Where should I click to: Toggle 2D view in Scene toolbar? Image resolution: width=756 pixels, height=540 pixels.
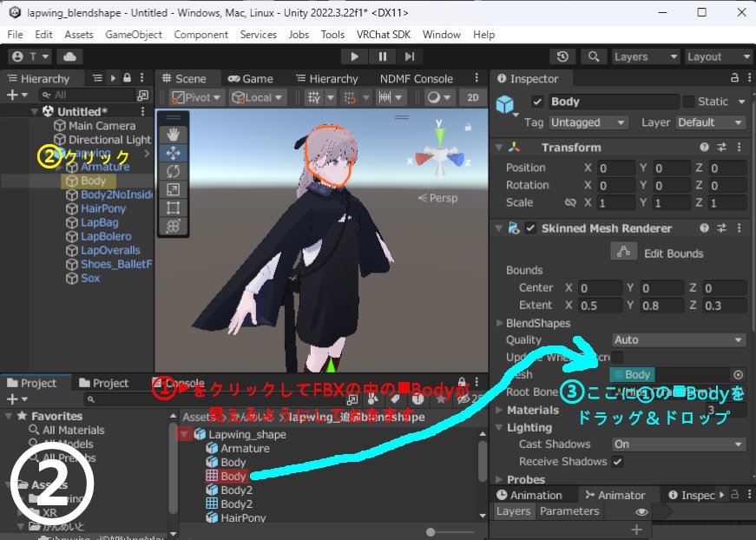point(472,98)
